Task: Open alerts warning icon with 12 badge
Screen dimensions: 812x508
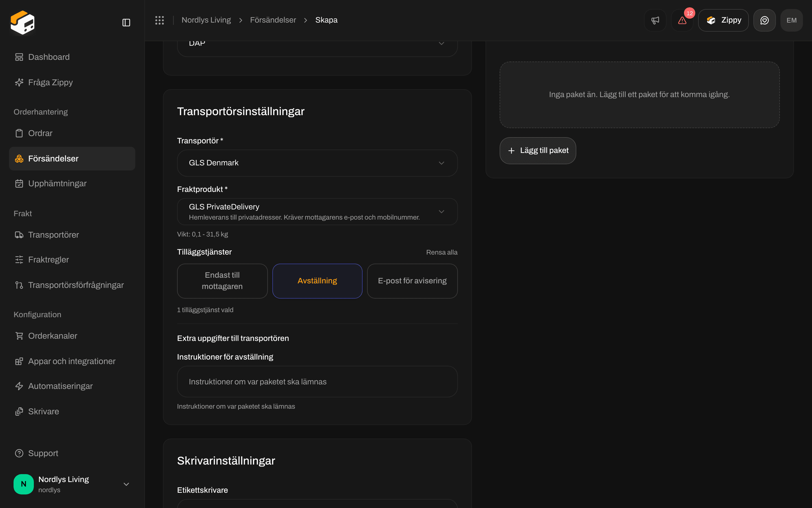Action: pos(682,20)
